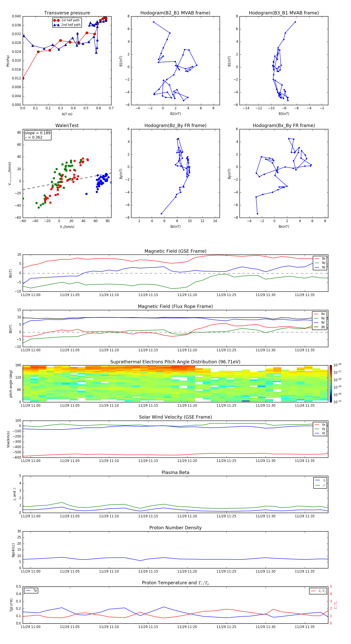
Task: Click the '−600' tick on solar wind axis
Action: pyautogui.click(x=17, y=457)
